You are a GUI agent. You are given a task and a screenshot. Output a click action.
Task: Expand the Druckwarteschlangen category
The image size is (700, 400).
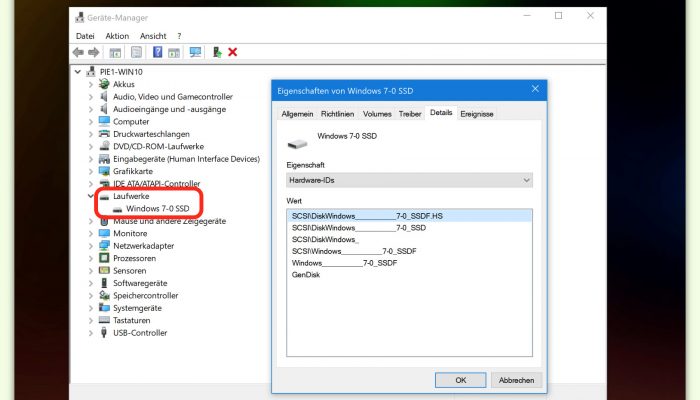point(91,134)
